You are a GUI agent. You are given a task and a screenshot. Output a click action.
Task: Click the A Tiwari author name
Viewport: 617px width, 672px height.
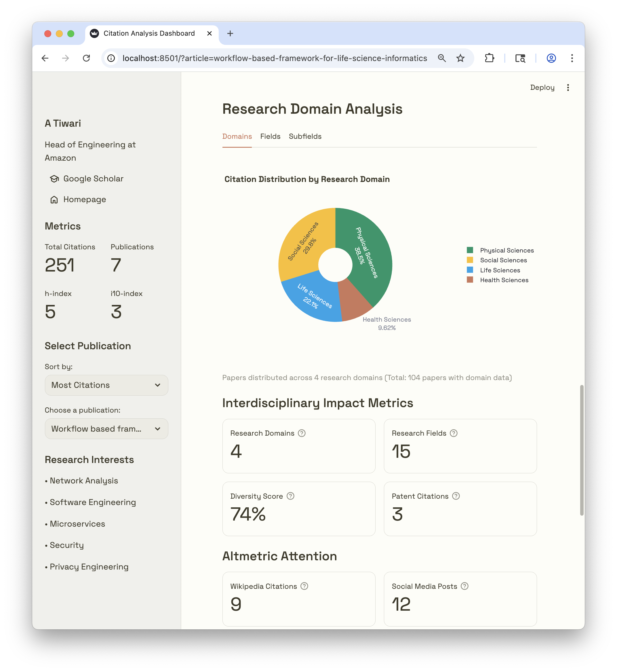63,123
